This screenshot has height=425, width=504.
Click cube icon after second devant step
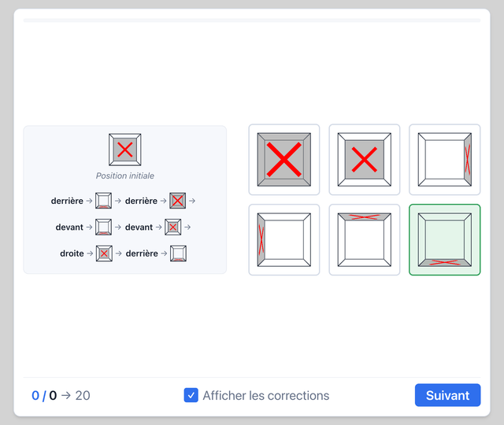[x=173, y=227]
